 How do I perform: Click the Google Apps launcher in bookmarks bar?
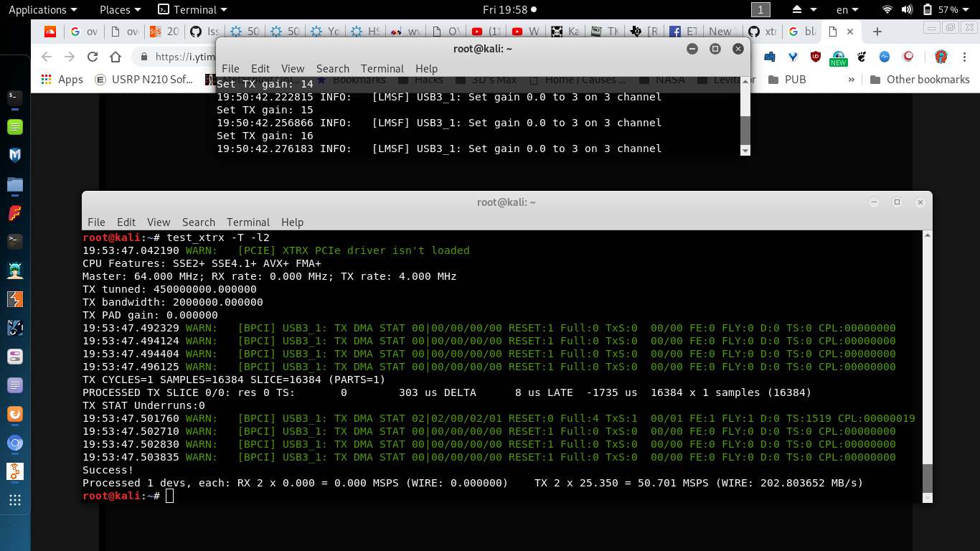[x=45, y=79]
